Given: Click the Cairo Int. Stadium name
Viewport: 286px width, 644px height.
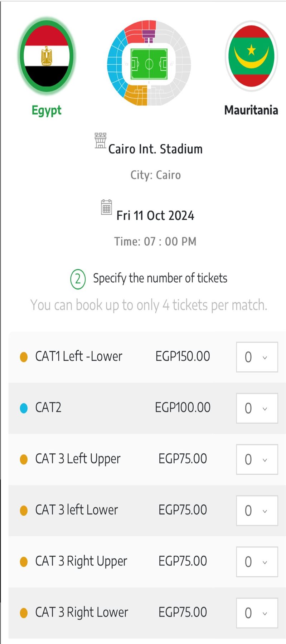Looking at the screenshot, I should tap(155, 149).
